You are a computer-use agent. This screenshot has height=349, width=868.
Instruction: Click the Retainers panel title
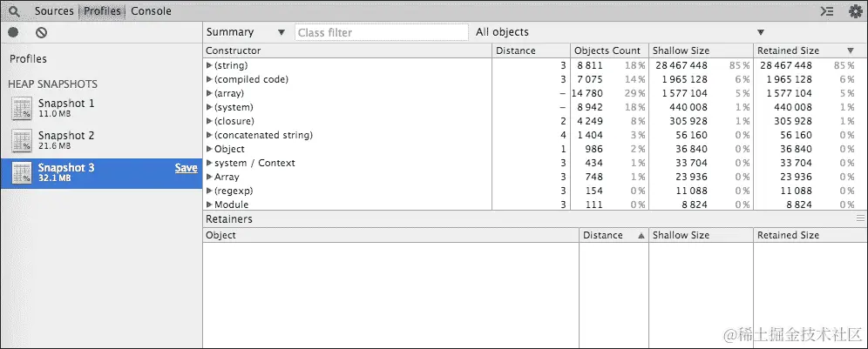pyautogui.click(x=229, y=219)
